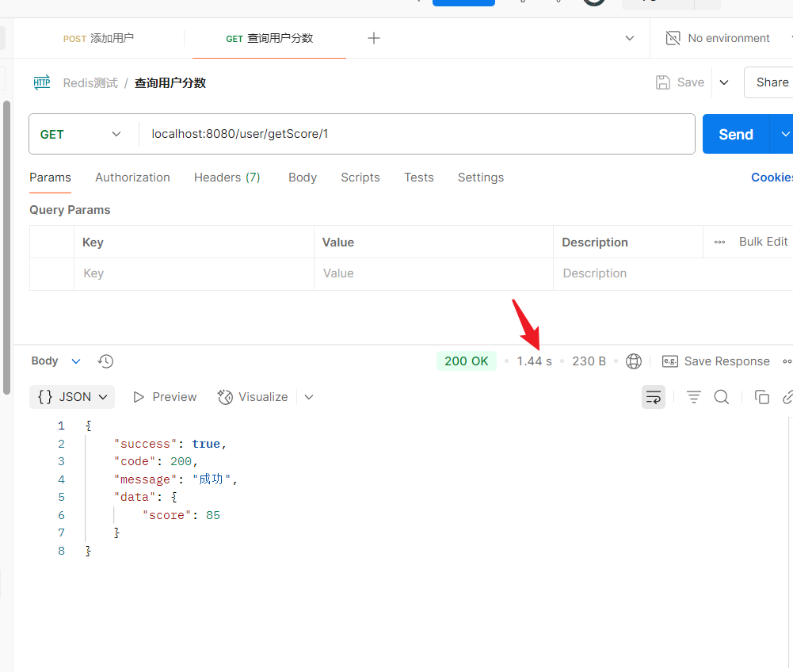Open the JSON format dropdown
Screen dimensions: 793x672
coord(72,397)
